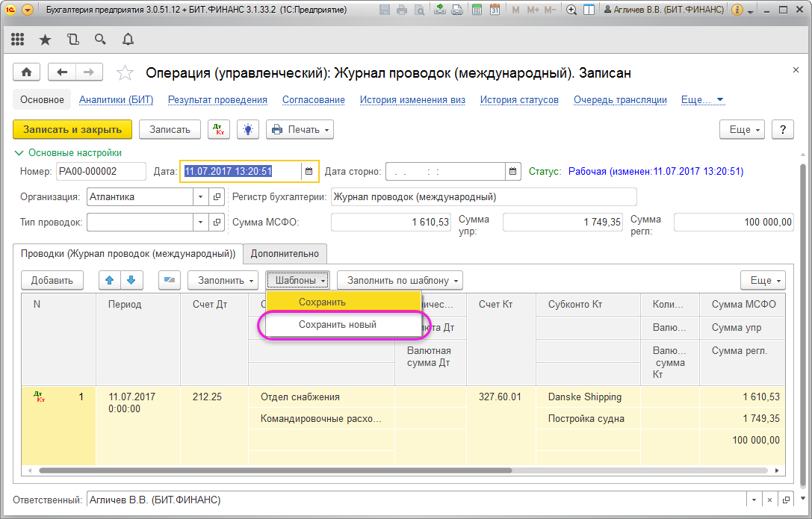Click the lightbulb icon button
Image resolution: width=812 pixels, height=519 pixels.
(x=247, y=129)
